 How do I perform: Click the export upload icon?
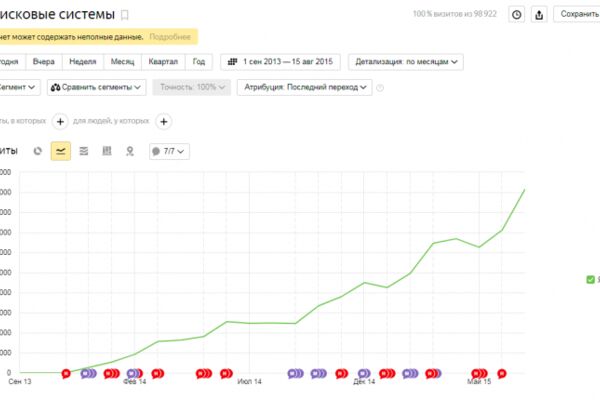point(539,15)
